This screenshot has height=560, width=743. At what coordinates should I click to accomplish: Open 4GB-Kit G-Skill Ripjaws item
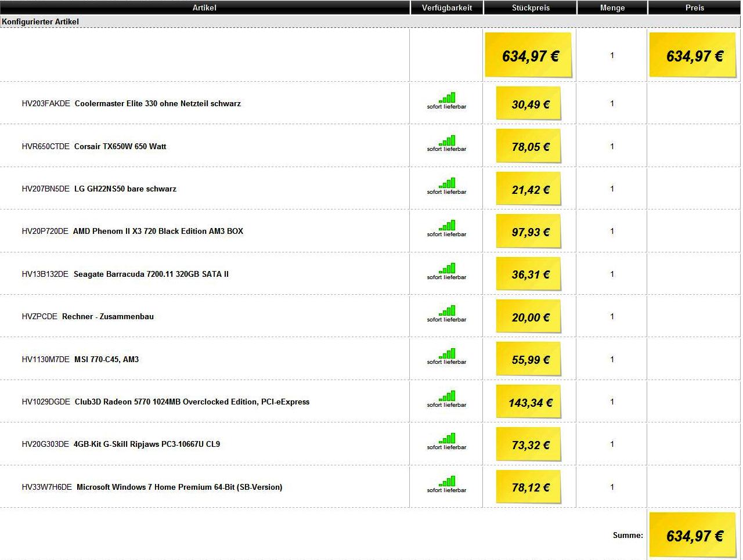(x=147, y=444)
